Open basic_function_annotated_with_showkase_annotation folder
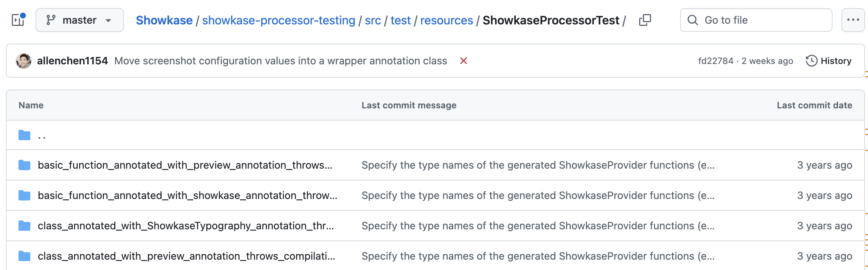Image resolution: width=868 pixels, height=270 pixels. pyautogui.click(x=187, y=196)
